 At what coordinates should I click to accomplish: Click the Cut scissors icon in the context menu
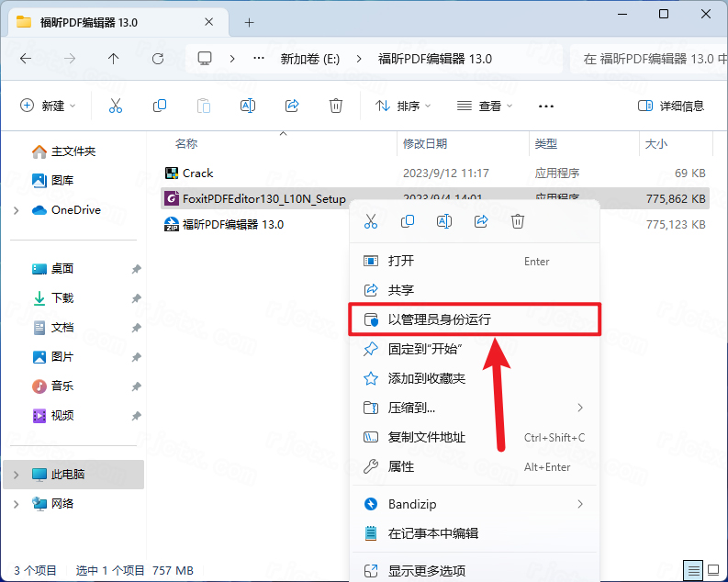(371, 221)
